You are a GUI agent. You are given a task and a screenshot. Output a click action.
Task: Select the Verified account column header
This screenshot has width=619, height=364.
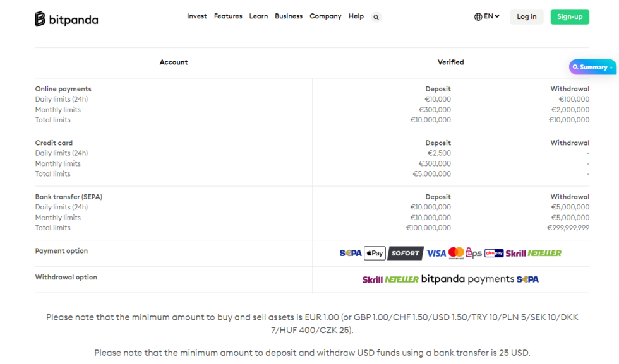tap(450, 62)
